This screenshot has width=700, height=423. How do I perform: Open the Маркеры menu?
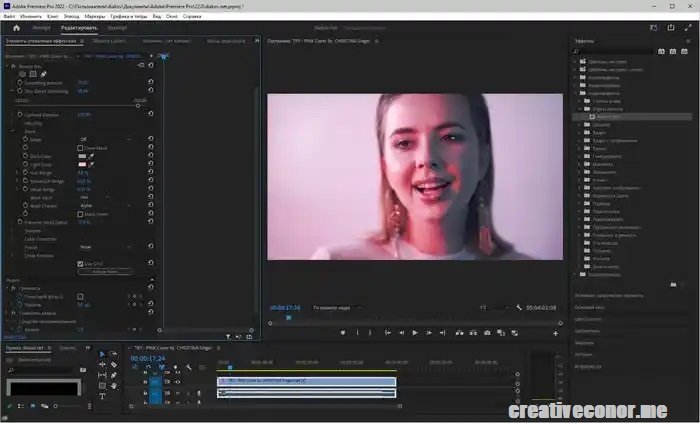95,16
